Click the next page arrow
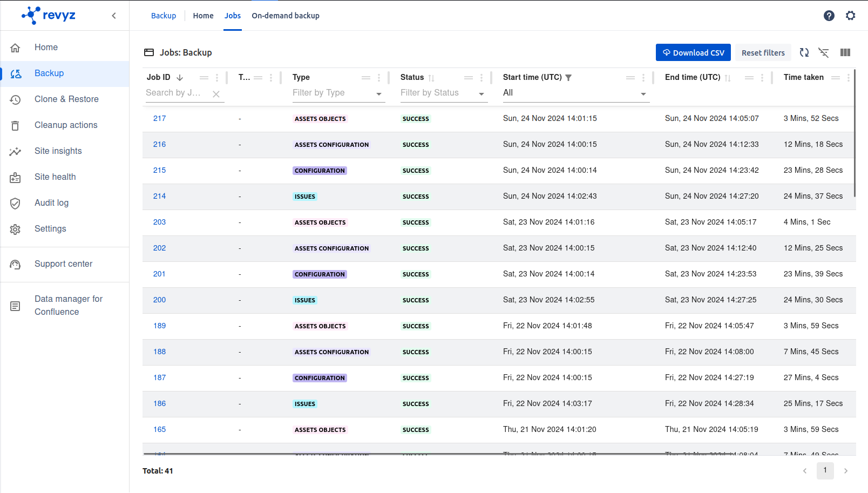Viewport: 868px width, 493px height. 846,471
